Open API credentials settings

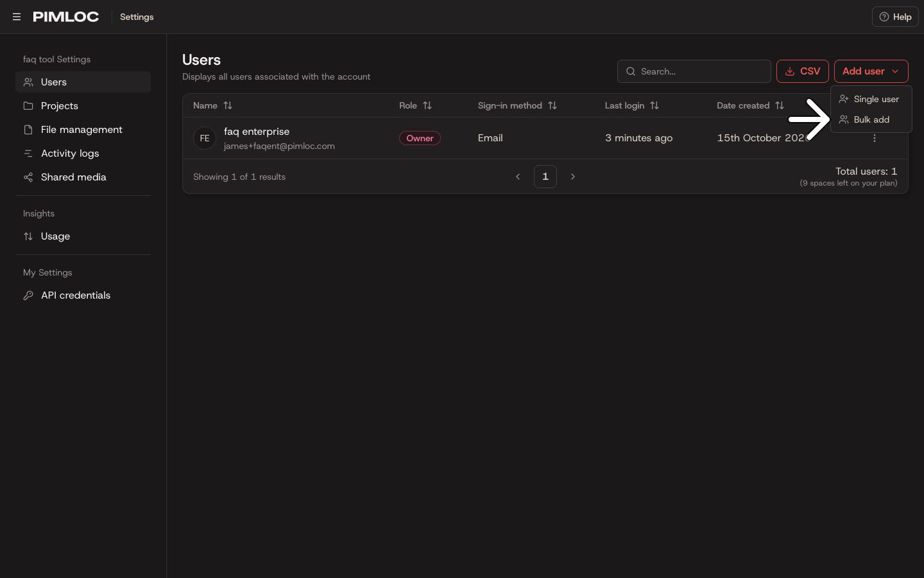pos(83,295)
